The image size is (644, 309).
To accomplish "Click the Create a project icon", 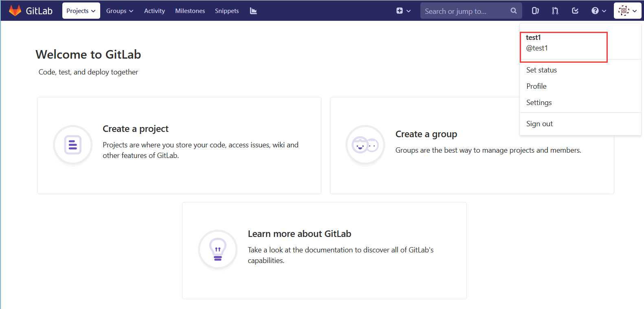I will (x=73, y=145).
